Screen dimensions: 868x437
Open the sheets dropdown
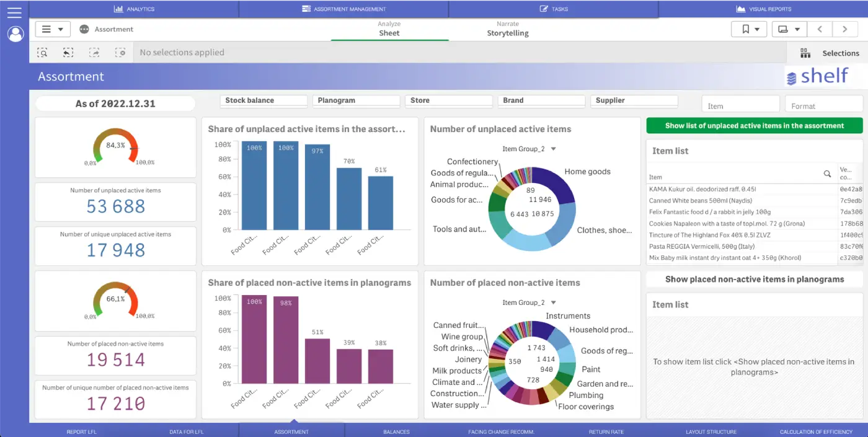789,29
